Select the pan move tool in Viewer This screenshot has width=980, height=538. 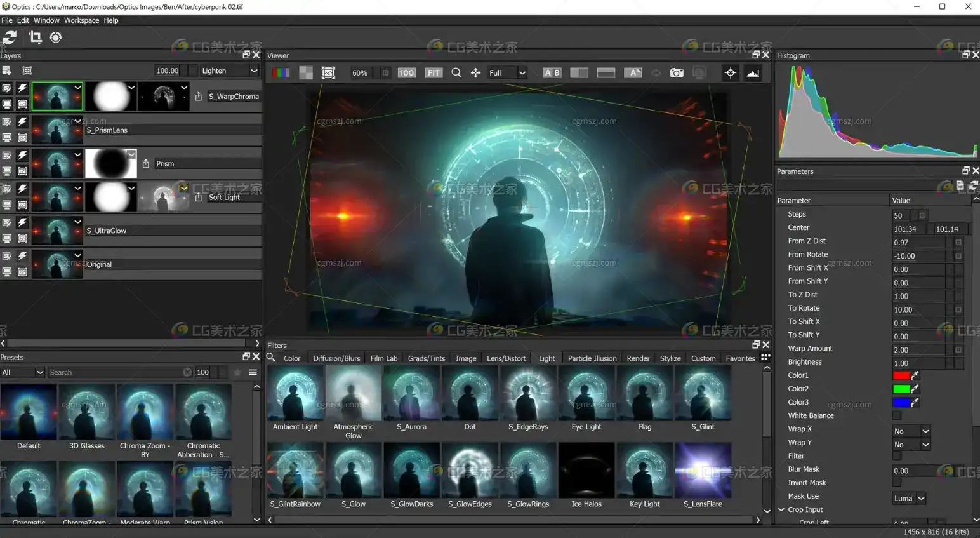pyautogui.click(x=475, y=73)
